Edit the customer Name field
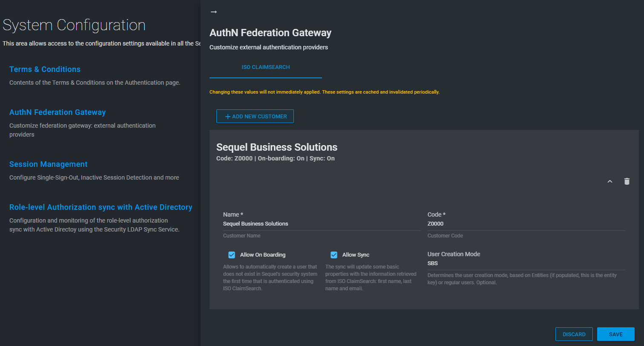Viewport: 644px width, 346px height. [x=322, y=224]
